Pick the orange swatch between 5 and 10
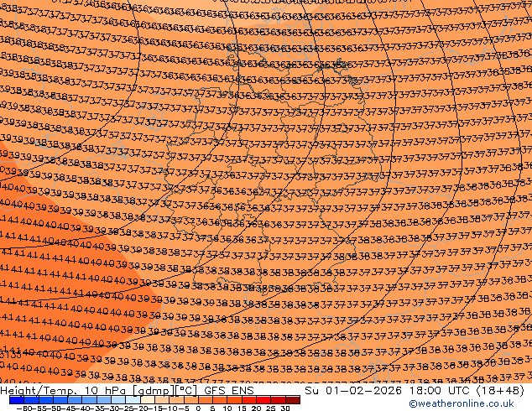The height and width of the screenshot is (411, 532). click(220, 400)
